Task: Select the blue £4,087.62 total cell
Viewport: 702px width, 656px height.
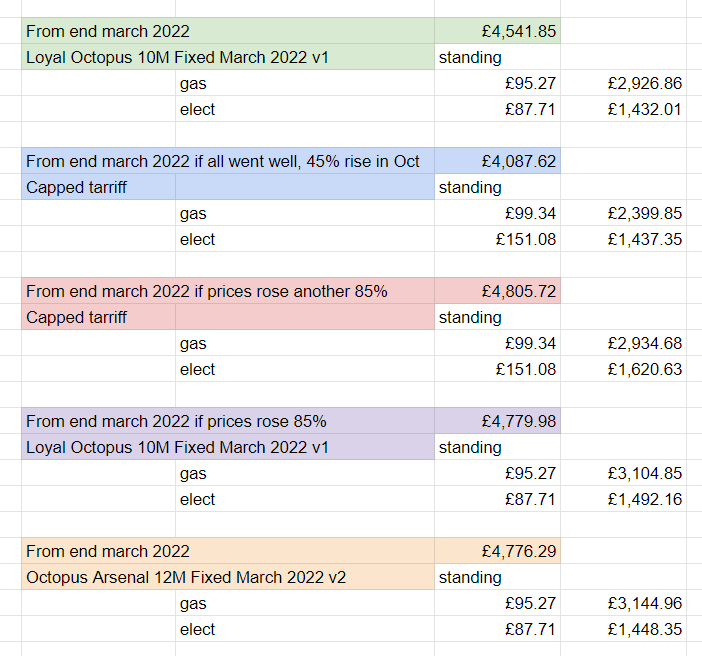Action: pyautogui.click(x=497, y=161)
